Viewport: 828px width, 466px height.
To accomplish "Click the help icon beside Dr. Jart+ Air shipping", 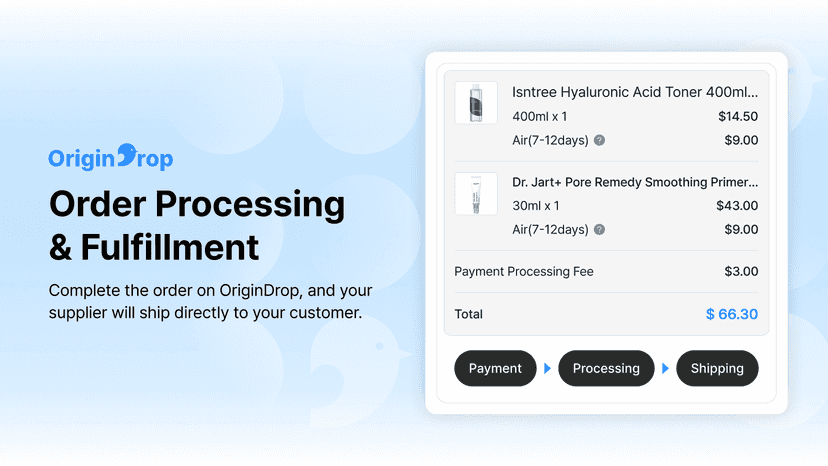I will coord(599,229).
